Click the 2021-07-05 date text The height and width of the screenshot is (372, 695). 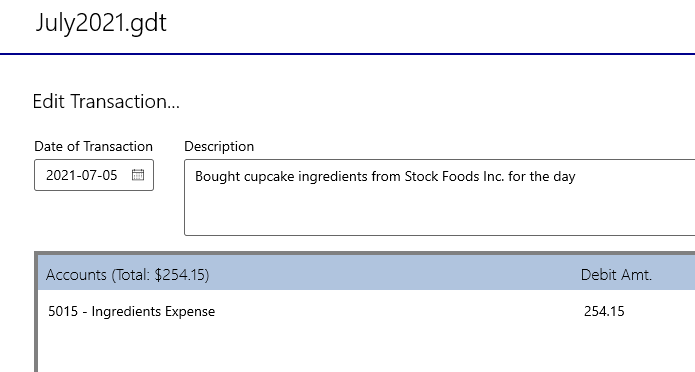pos(82,175)
